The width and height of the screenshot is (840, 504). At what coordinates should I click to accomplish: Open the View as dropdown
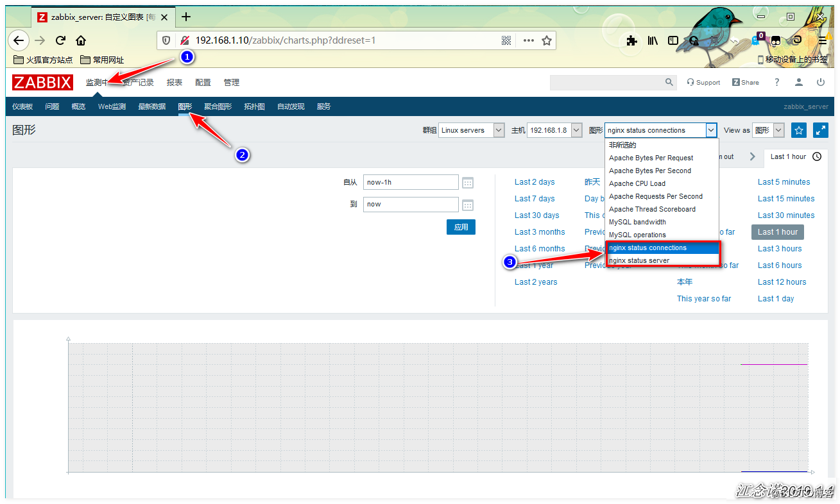769,130
